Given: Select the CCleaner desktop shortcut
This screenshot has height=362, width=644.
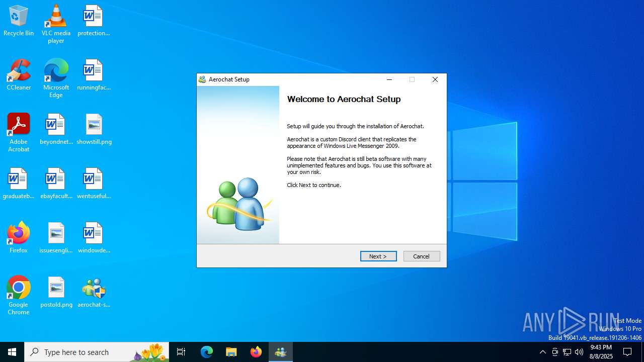Looking at the screenshot, I should pyautogui.click(x=19, y=75).
